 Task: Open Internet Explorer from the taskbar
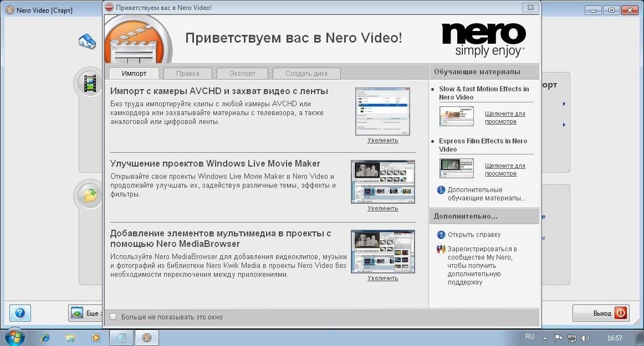(45, 337)
